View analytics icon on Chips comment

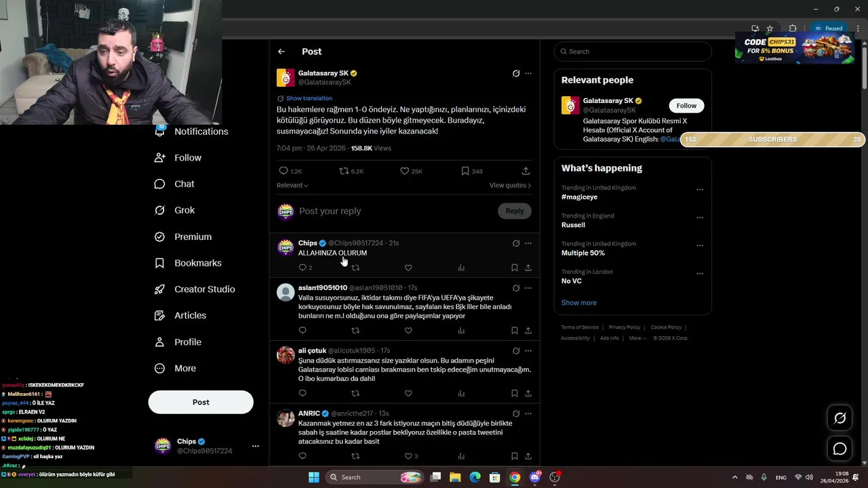pos(461,268)
